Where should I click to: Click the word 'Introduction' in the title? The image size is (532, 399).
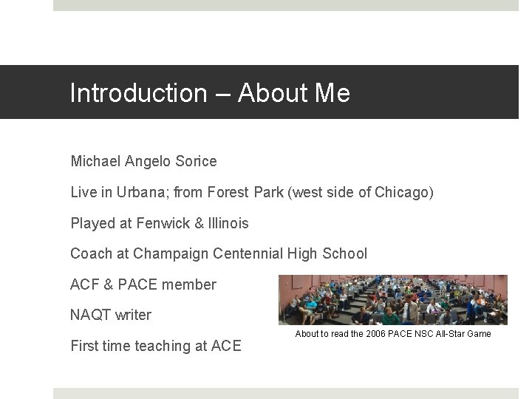(x=138, y=93)
